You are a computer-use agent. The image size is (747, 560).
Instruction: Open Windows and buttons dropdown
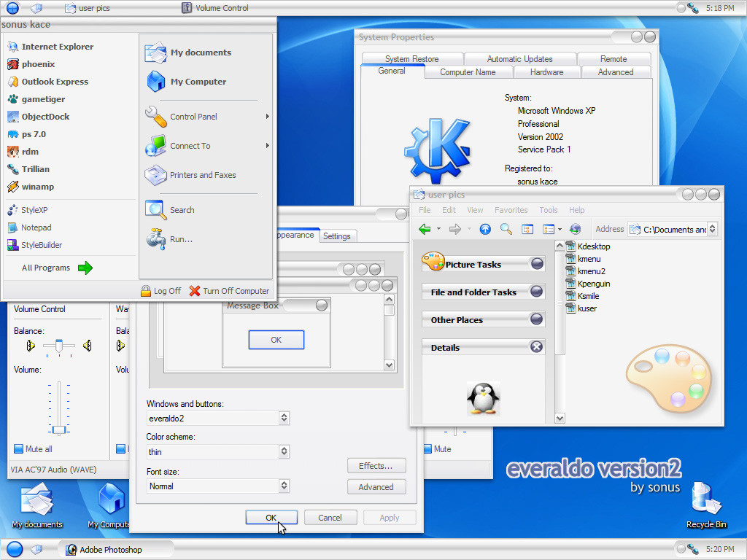point(284,418)
